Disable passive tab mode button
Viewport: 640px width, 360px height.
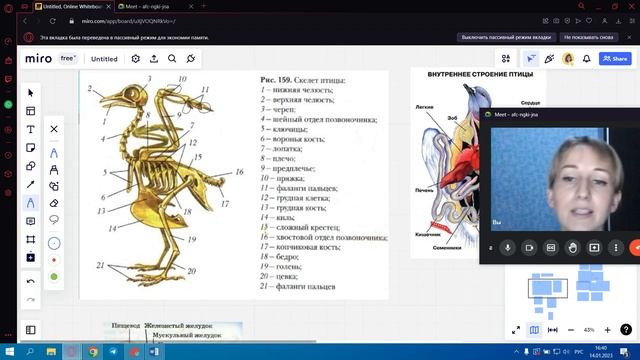click(506, 37)
